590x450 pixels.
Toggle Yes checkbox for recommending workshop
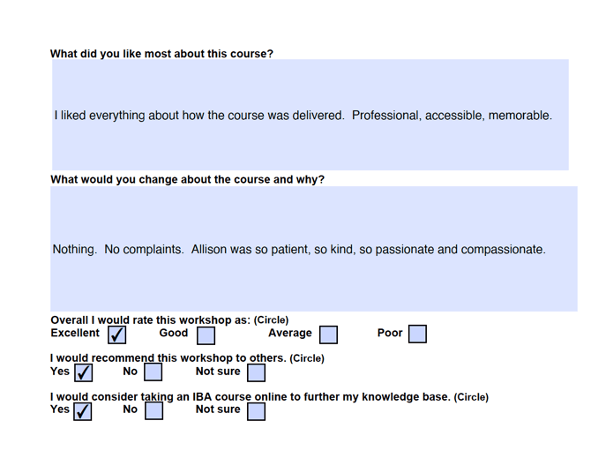click(x=83, y=372)
